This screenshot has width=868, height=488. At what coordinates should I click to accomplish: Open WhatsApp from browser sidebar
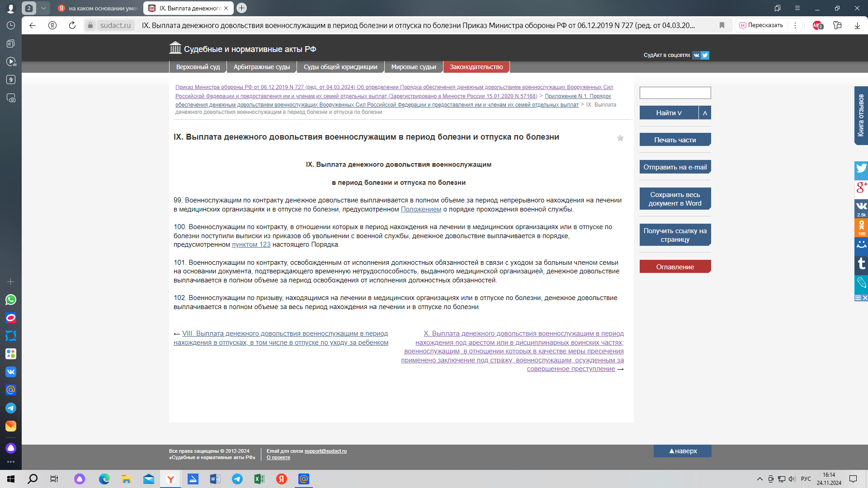pyautogui.click(x=11, y=300)
